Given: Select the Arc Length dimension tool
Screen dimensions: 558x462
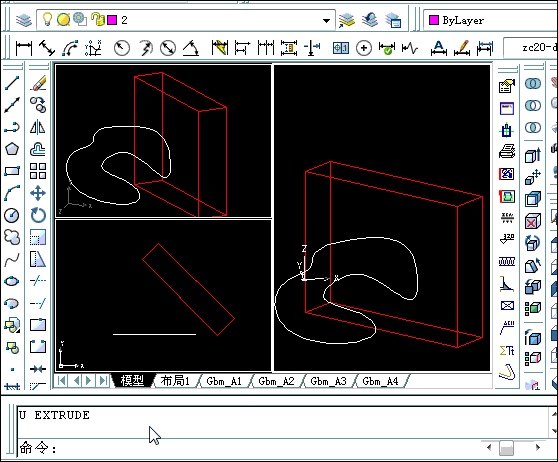Looking at the screenshot, I should point(70,48).
